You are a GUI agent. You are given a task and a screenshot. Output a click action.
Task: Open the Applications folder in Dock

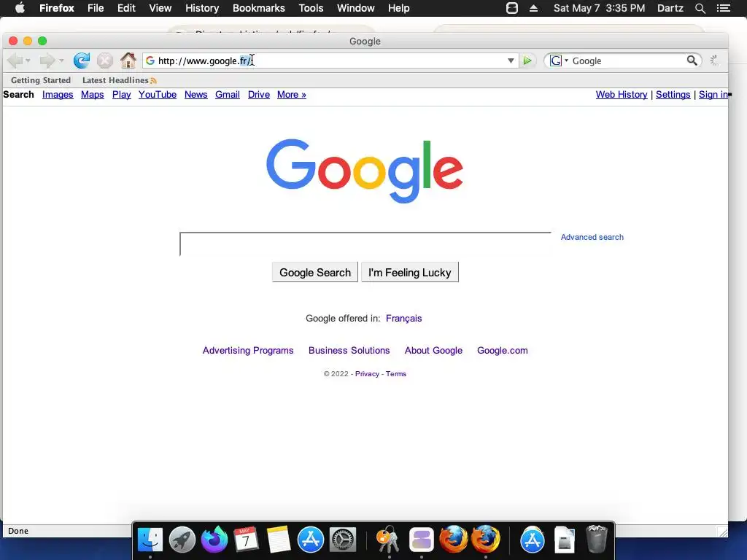(532, 540)
